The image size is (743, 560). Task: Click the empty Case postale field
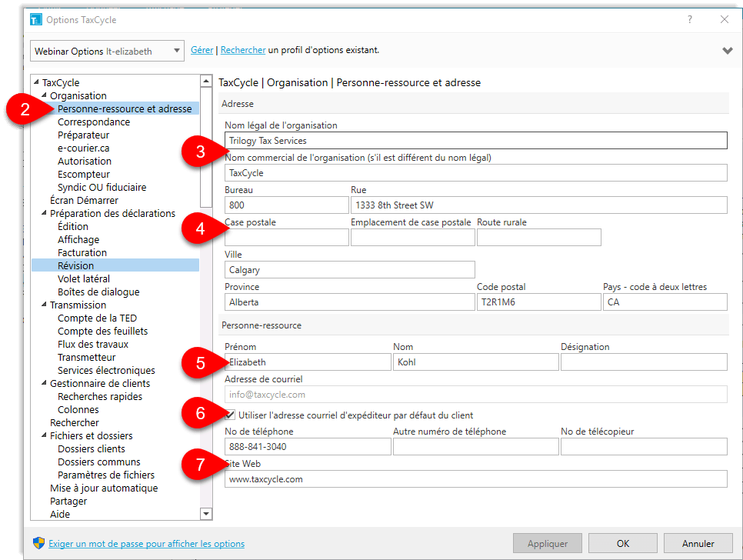(x=287, y=238)
